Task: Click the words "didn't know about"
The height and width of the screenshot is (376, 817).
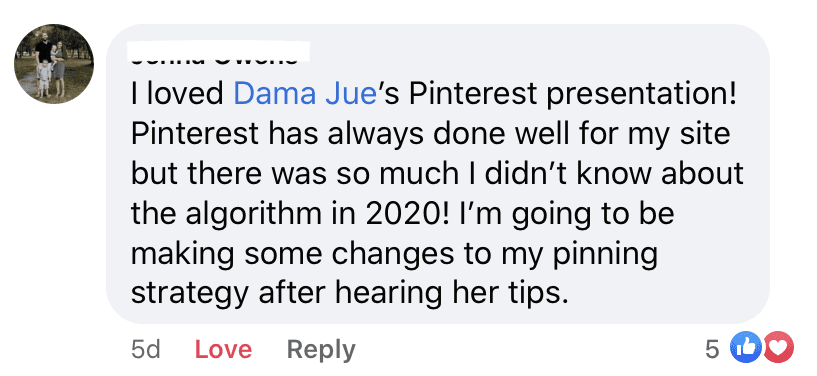Action: click(614, 173)
